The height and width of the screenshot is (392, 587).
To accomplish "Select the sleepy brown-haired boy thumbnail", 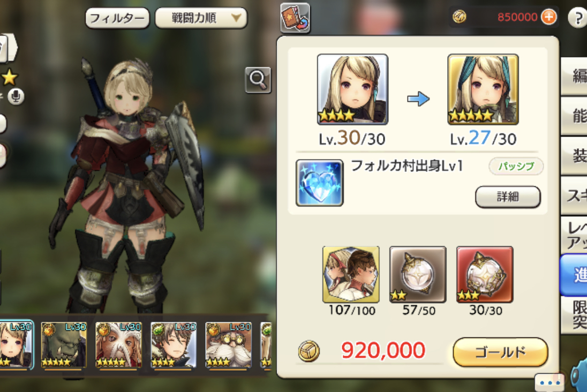I will [x=174, y=344].
